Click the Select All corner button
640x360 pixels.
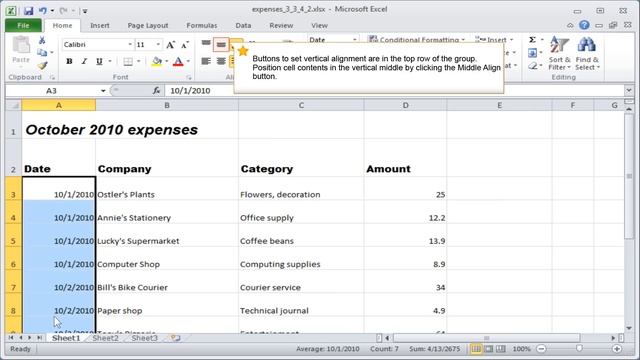point(13,105)
